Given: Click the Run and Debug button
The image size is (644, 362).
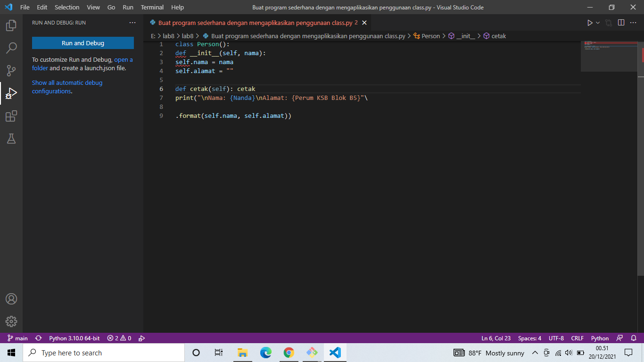Looking at the screenshot, I should (83, 42).
